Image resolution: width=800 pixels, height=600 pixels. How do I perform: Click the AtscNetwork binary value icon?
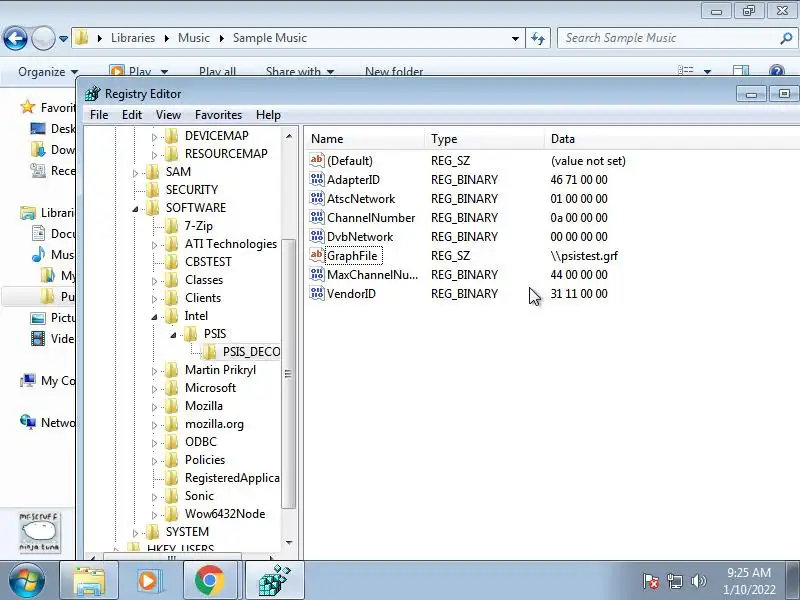(x=317, y=198)
